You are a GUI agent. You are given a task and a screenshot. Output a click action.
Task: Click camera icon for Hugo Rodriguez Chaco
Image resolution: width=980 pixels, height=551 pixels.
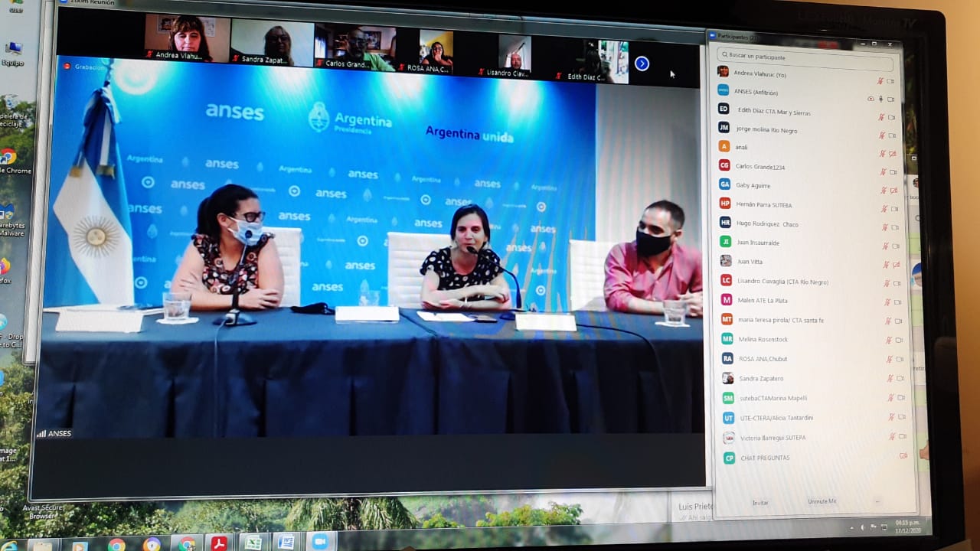click(895, 228)
